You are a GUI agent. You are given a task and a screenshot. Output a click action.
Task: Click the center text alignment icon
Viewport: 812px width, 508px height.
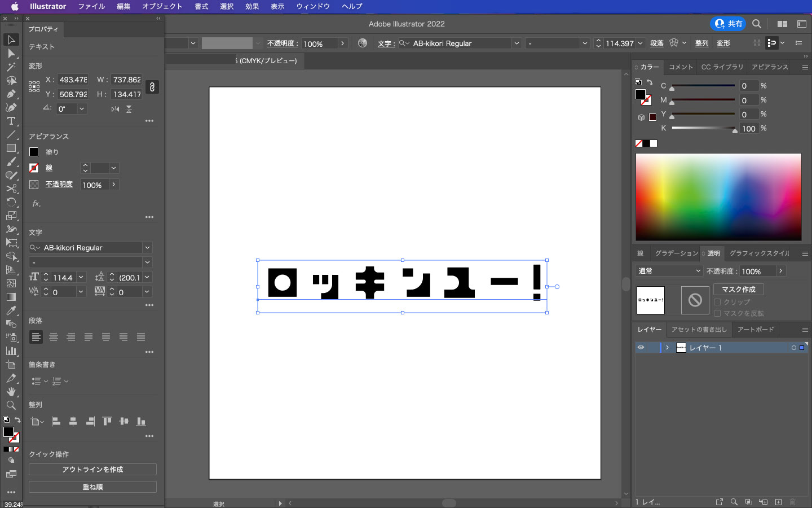pyautogui.click(x=54, y=337)
